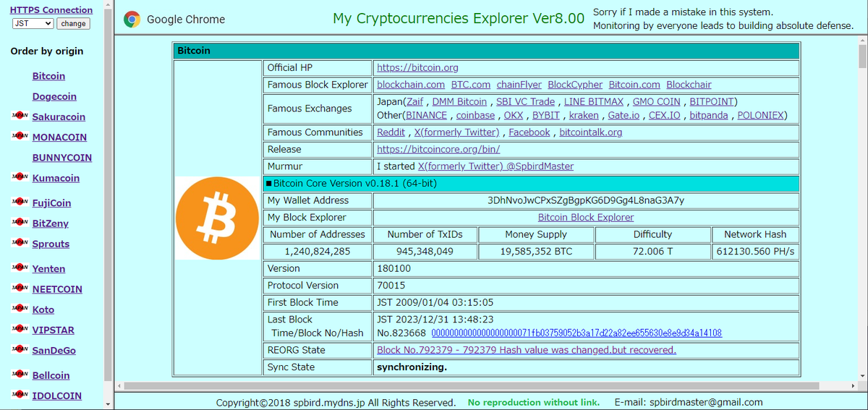Open the X @SpbirdMaster link
The height and width of the screenshot is (410, 868).
coord(495,166)
